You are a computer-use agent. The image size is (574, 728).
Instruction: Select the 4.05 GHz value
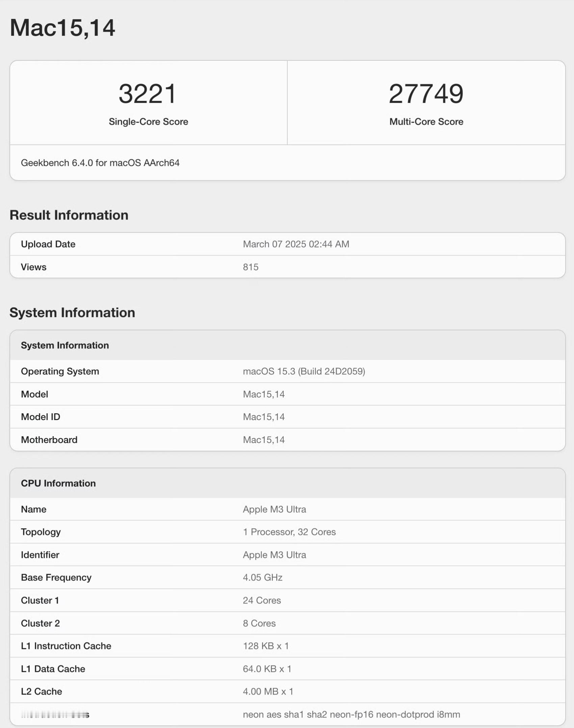[262, 578]
